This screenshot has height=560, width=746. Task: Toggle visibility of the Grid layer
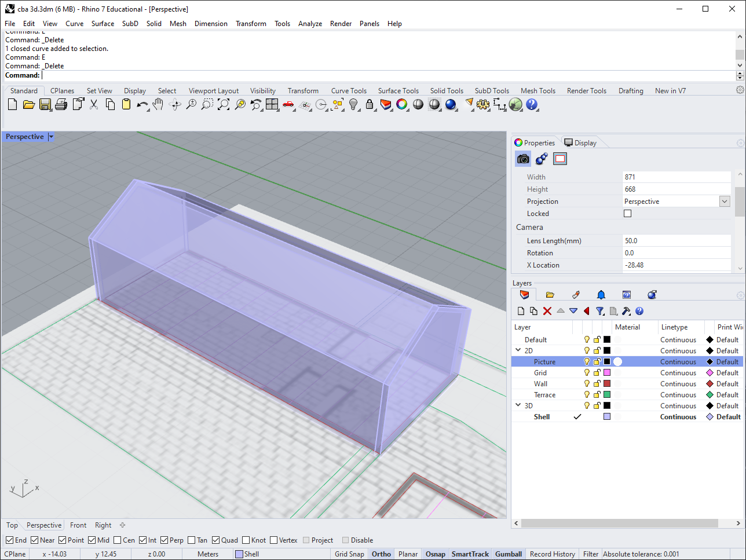pyautogui.click(x=586, y=372)
